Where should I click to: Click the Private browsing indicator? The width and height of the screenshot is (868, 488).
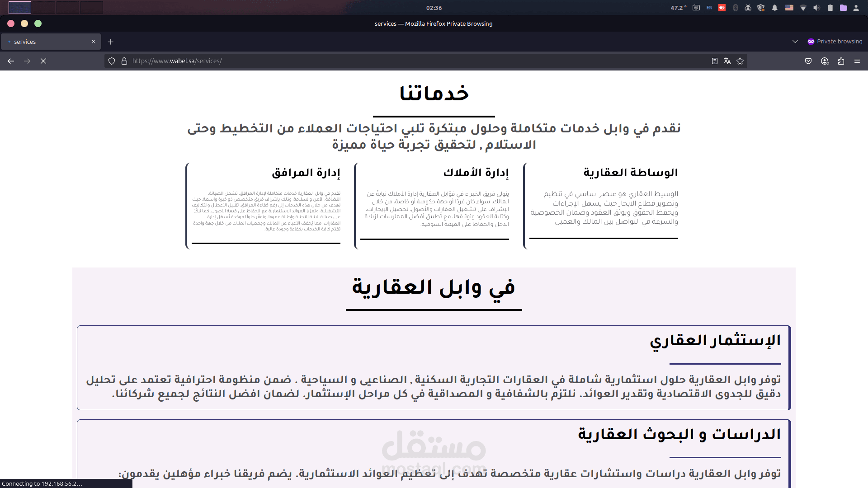pyautogui.click(x=835, y=42)
